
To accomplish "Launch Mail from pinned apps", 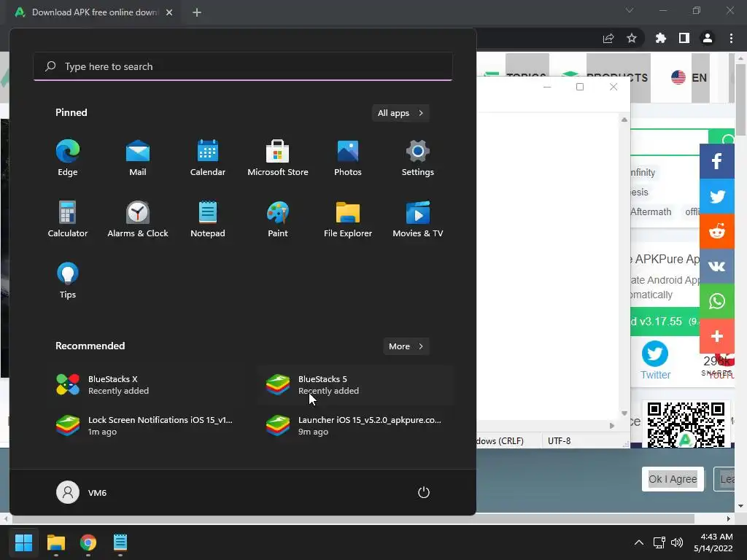I will point(138,158).
